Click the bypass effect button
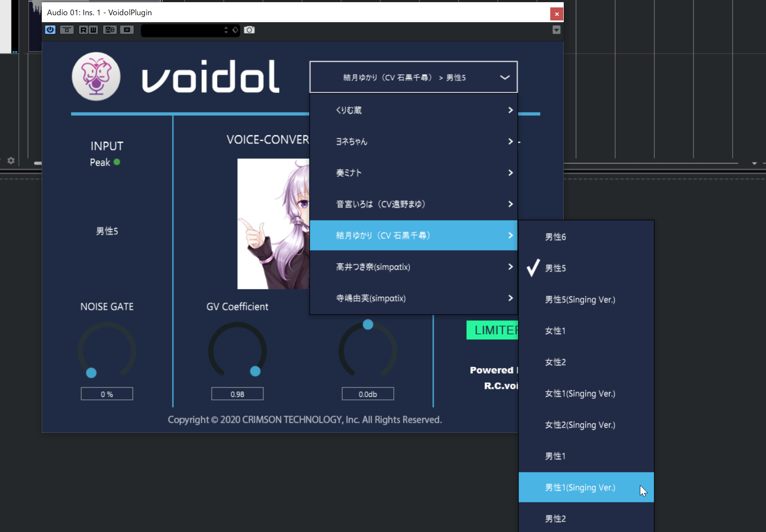The height and width of the screenshot is (532, 766). (67, 30)
